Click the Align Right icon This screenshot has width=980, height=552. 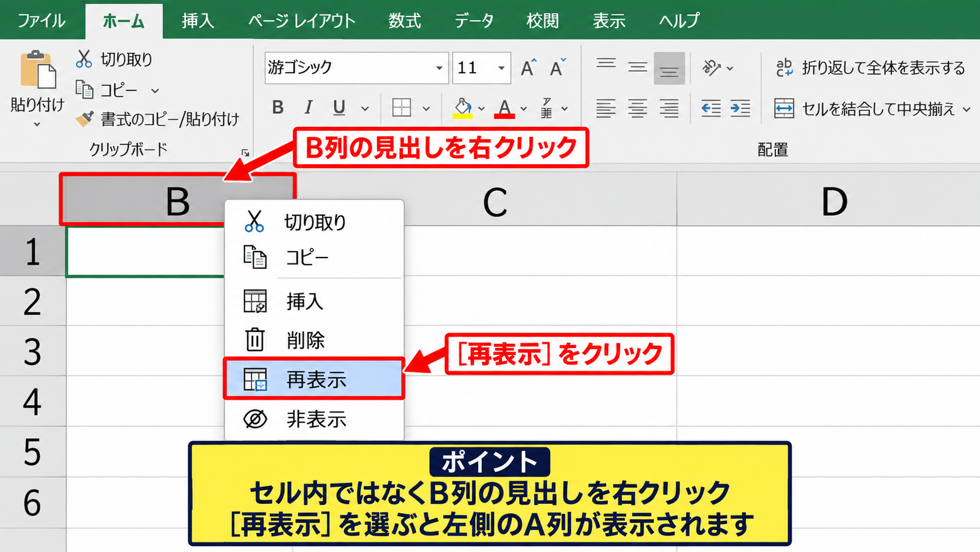tap(669, 109)
